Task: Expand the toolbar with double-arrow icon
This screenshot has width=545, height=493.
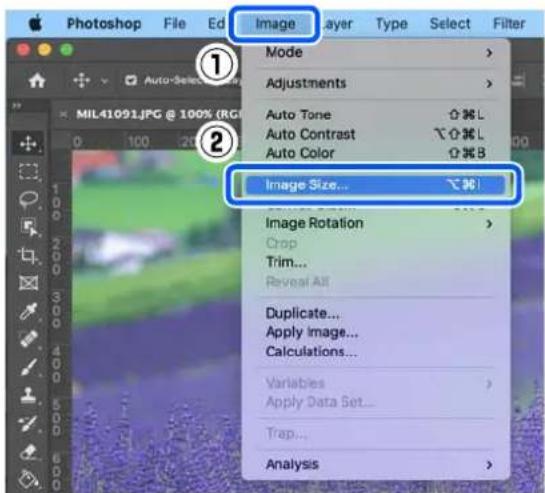Action: pyautogui.click(x=16, y=105)
